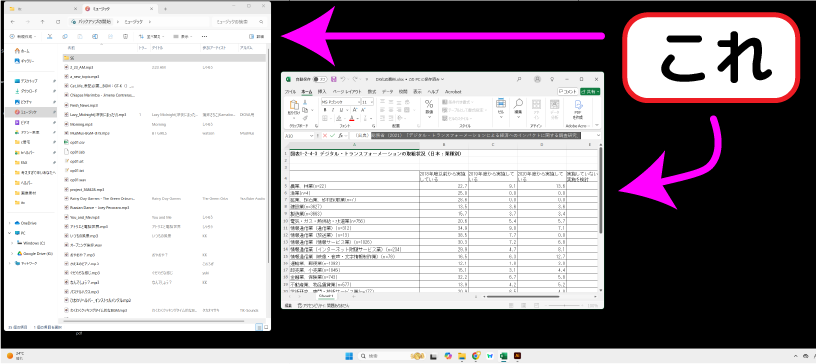Click the Explorer music search box
The width and height of the screenshot is (816, 364).
238,22
